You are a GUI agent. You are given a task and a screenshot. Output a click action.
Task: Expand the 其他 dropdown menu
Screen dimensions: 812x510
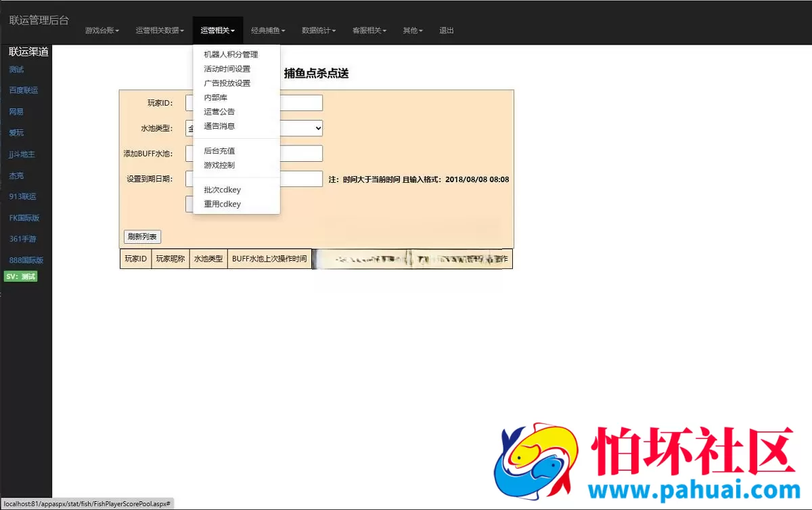tap(413, 30)
